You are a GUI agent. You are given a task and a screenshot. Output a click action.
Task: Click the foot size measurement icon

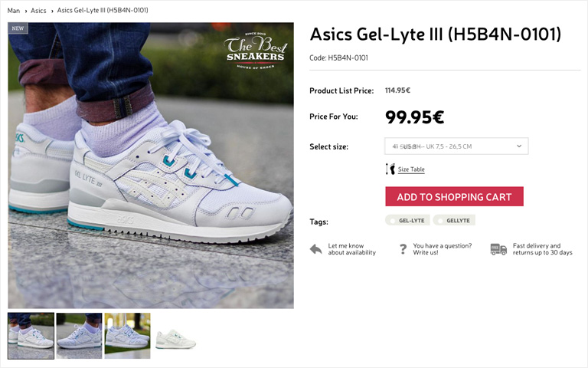(x=390, y=169)
